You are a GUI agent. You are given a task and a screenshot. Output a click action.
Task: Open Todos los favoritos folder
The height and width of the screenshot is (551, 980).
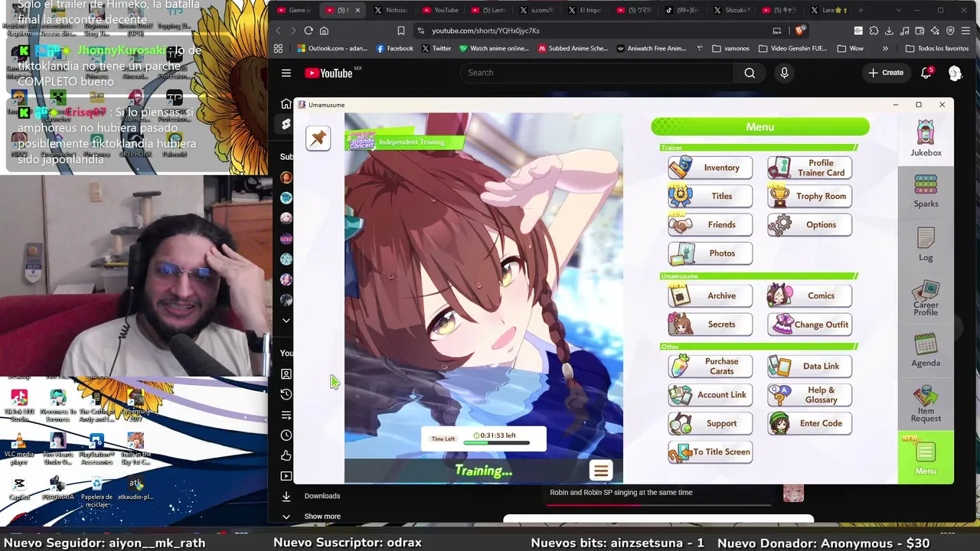click(937, 48)
